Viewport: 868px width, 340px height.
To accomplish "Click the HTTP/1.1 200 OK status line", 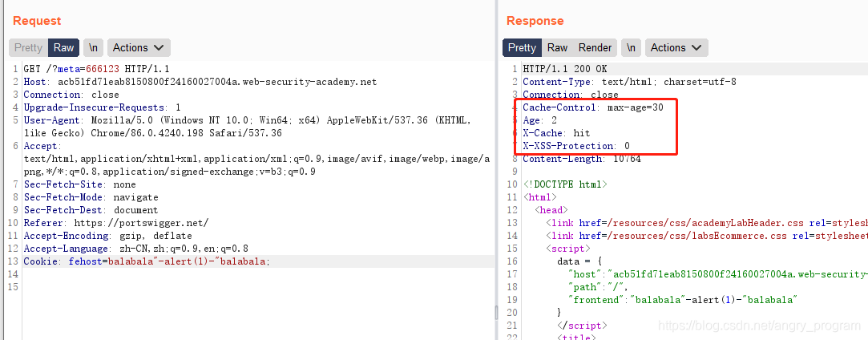I will tap(565, 69).
